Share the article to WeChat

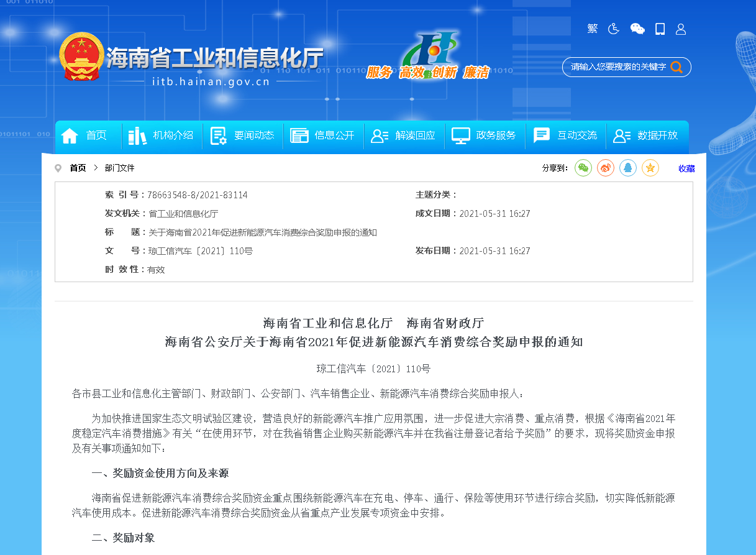tap(583, 168)
